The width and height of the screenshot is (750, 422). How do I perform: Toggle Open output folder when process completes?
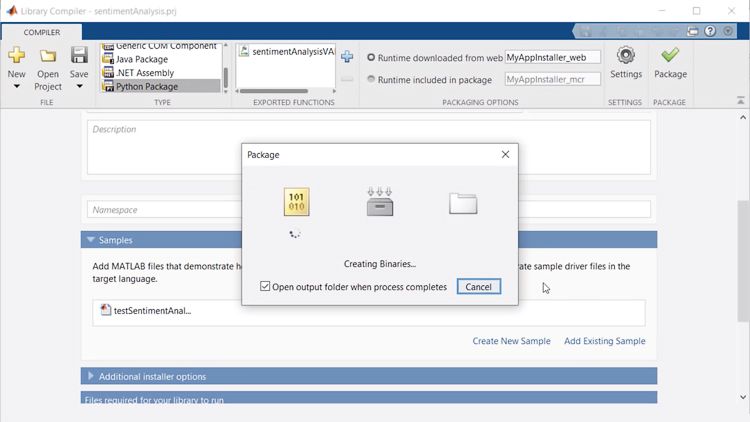pyautogui.click(x=265, y=287)
